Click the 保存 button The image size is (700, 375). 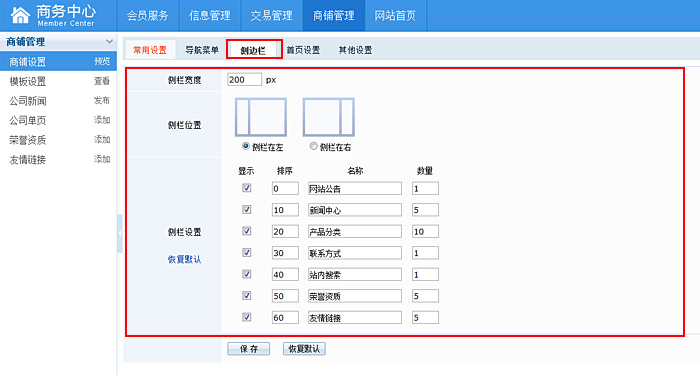(x=249, y=349)
